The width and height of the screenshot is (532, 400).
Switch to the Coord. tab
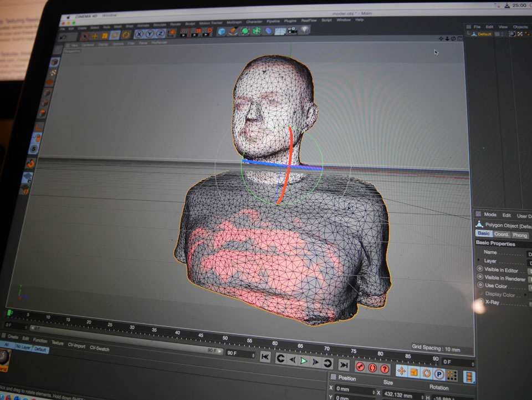coord(501,234)
